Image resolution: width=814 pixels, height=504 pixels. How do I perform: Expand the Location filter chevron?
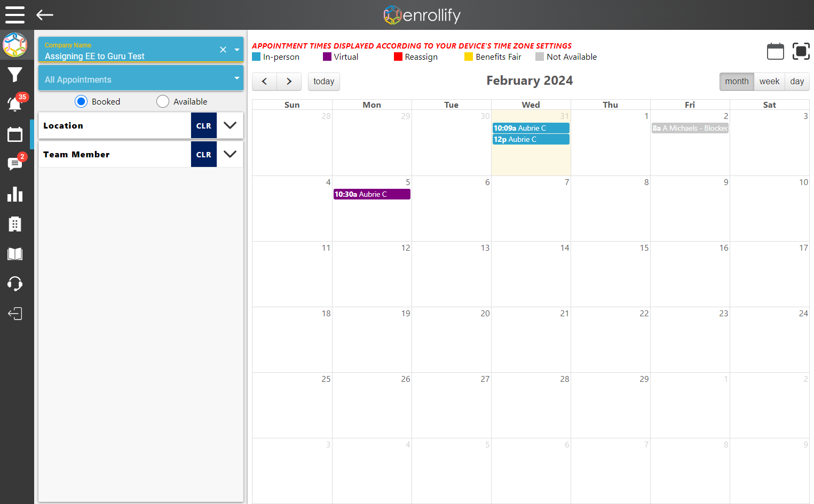(230, 125)
